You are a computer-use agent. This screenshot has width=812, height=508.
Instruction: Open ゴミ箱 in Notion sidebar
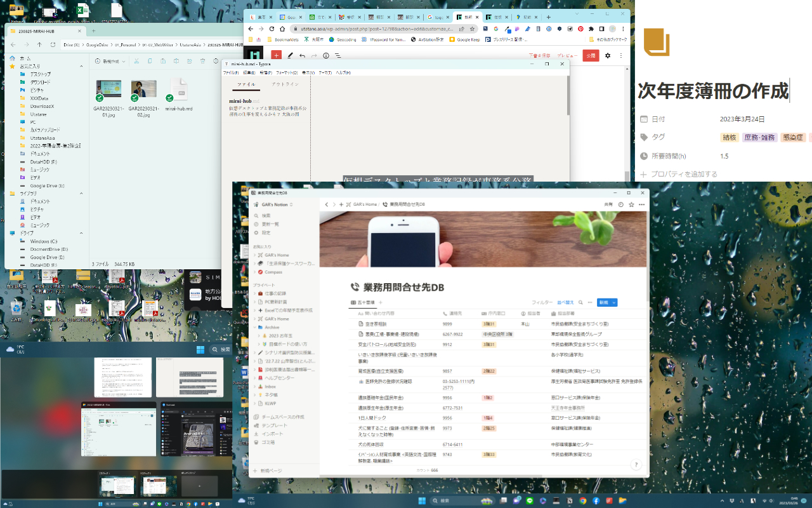263,442
